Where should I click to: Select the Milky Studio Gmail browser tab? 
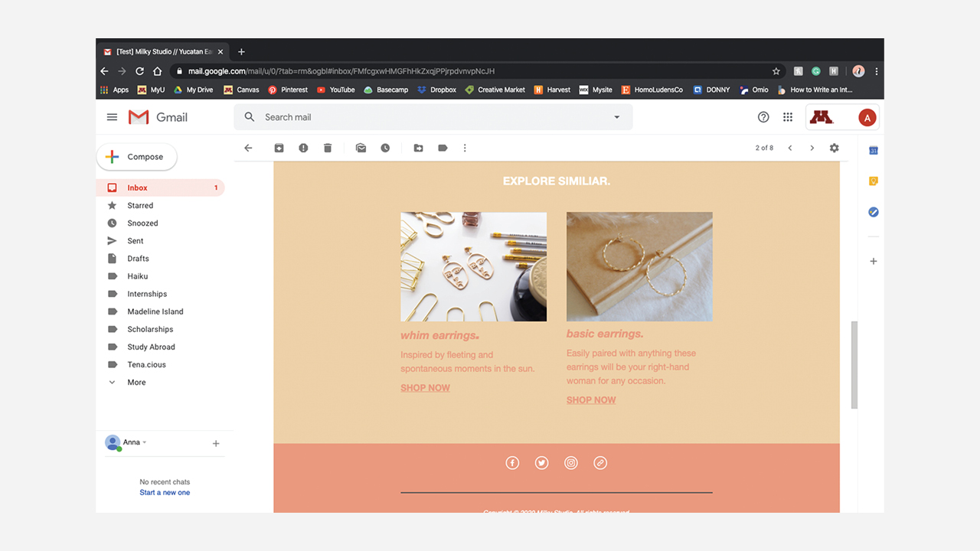click(163, 51)
